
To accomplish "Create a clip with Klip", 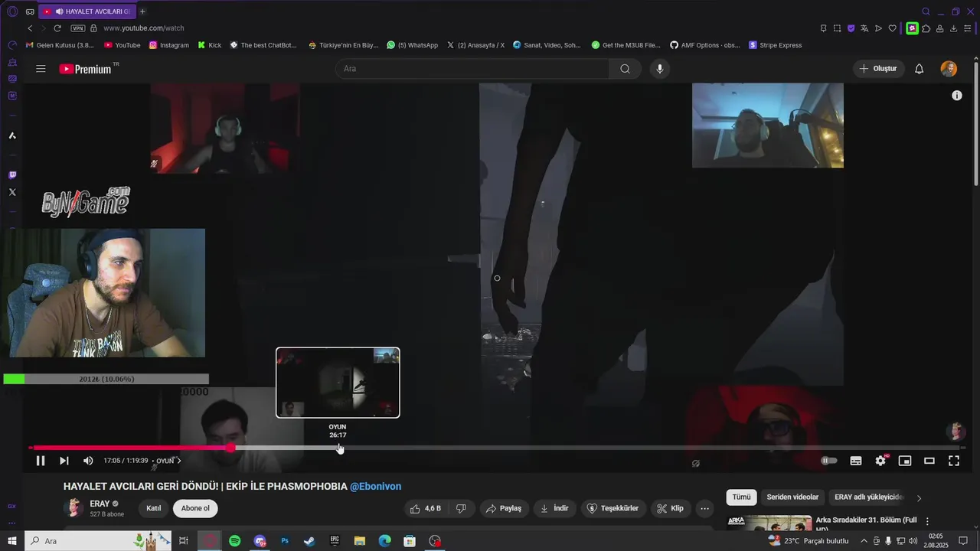I will pyautogui.click(x=670, y=508).
